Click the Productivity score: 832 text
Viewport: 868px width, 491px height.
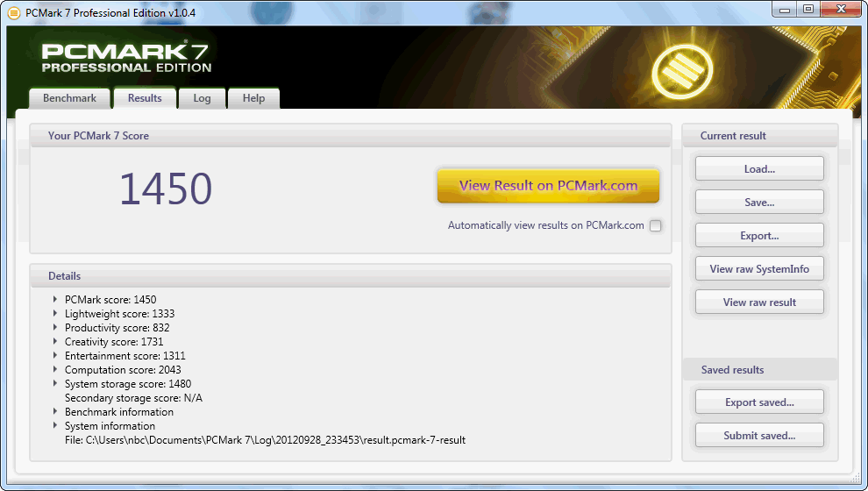coord(117,327)
